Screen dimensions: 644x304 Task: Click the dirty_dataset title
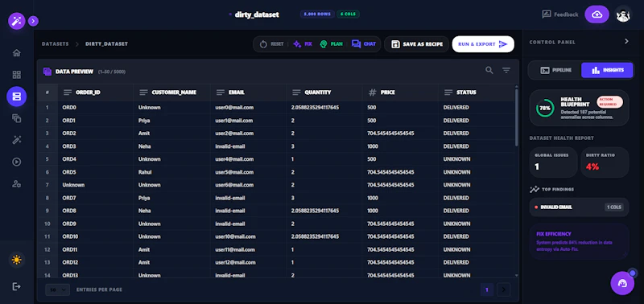tap(257, 14)
